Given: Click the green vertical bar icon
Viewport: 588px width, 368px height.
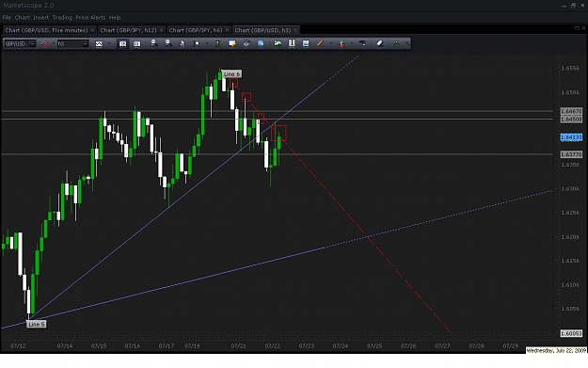Looking at the screenshot, I should tap(218, 44).
